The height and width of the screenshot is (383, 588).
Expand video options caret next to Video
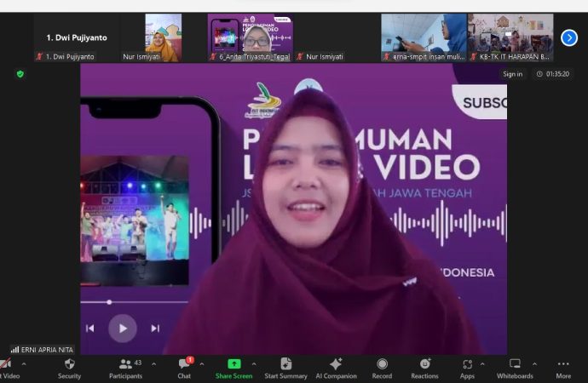pyautogui.click(x=24, y=364)
